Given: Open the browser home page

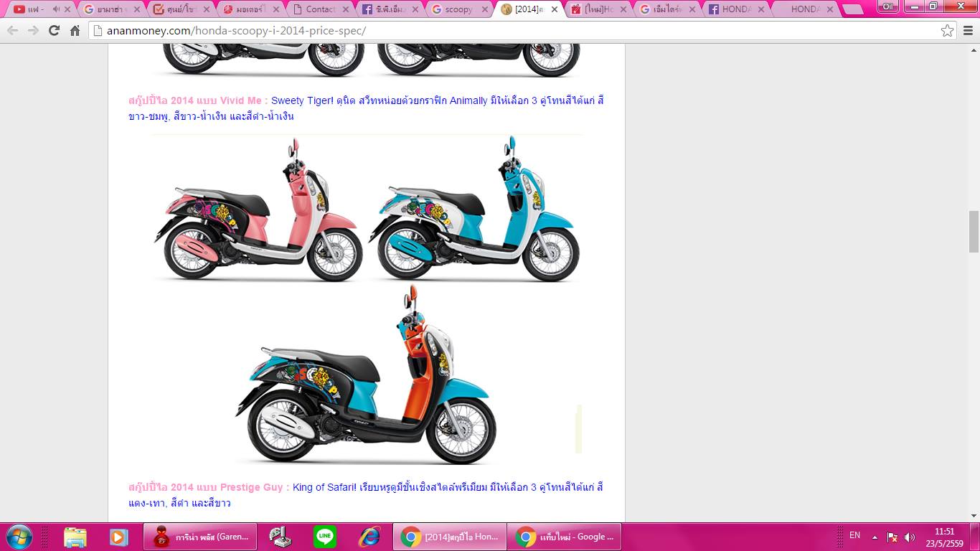Looking at the screenshot, I should coord(75,31).
